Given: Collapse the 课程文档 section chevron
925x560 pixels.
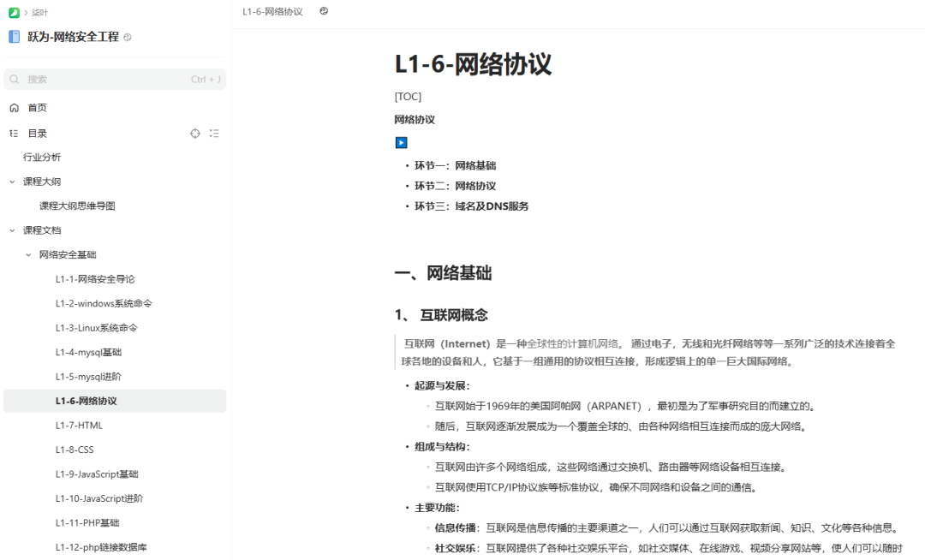Looking at the screenshot, I should click(12, 230).
